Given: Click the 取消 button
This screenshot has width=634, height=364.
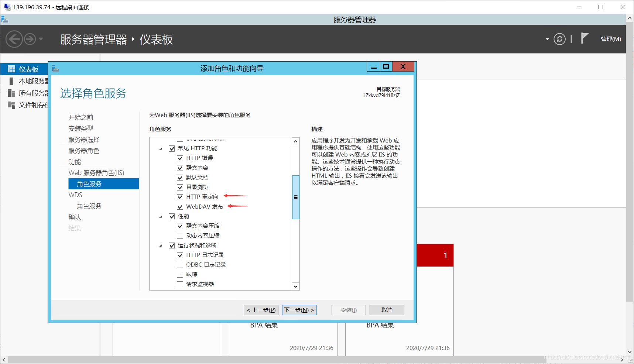Looking at the screenshot, I should pyautogui.click(x=387, y=310).
